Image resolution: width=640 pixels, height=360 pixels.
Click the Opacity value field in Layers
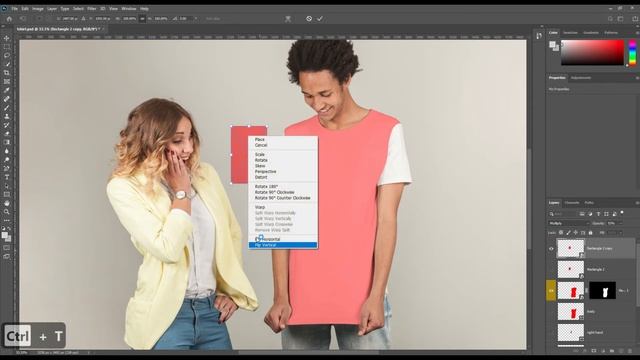coord(611,223)
